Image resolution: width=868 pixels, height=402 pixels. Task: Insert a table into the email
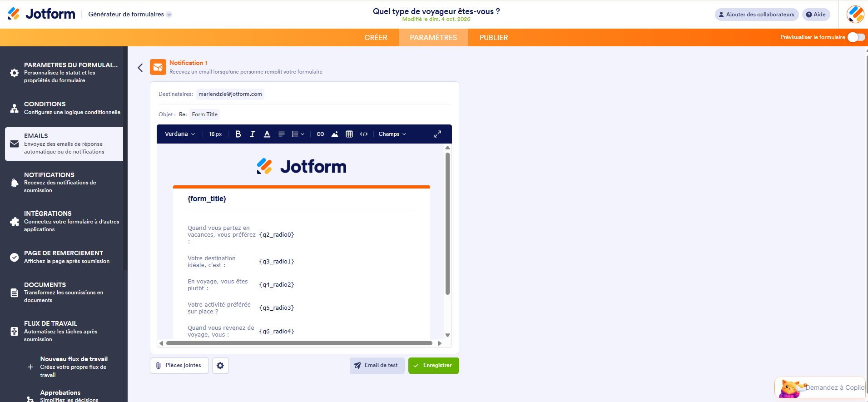point(349,134)
